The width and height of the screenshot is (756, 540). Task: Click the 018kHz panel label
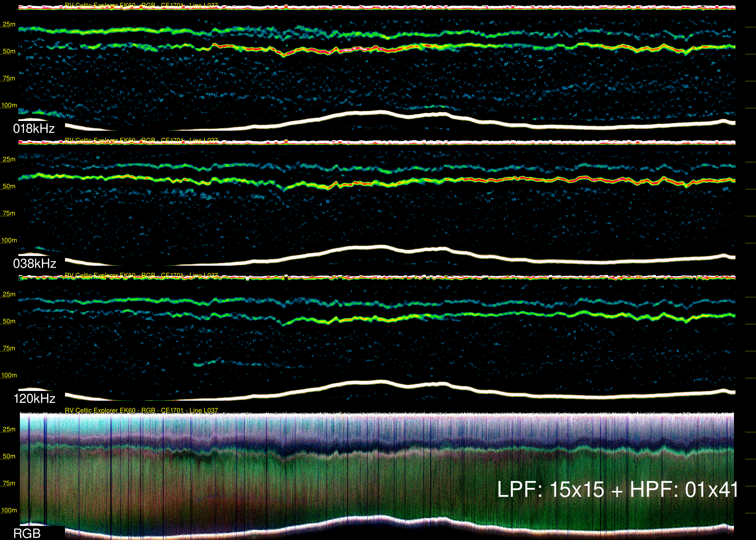33,129
